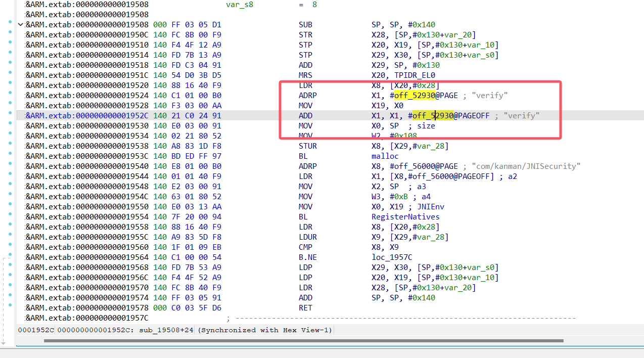
Task: Click the "com/kanman/JNISecurity" string comment
Action: (526, 166)
